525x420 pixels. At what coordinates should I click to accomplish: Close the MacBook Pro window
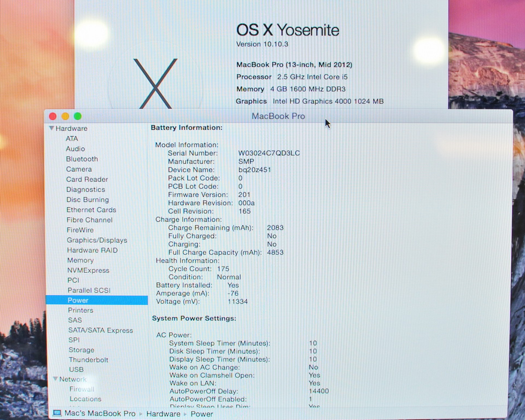(52, 116)
